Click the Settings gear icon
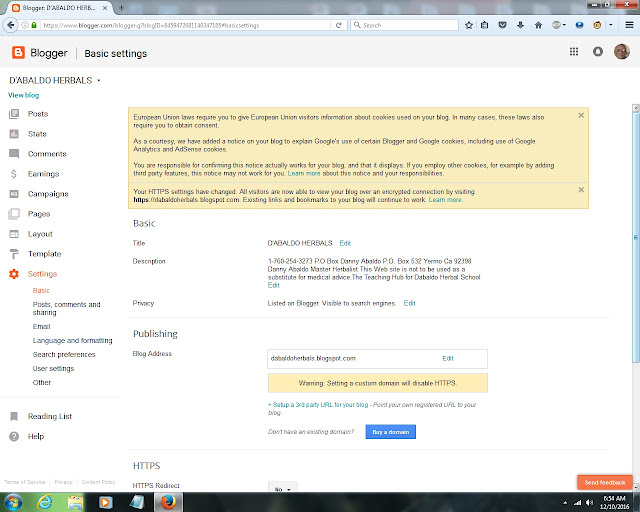The width and height of the screenshot is (640, 512). coord(14,274)
